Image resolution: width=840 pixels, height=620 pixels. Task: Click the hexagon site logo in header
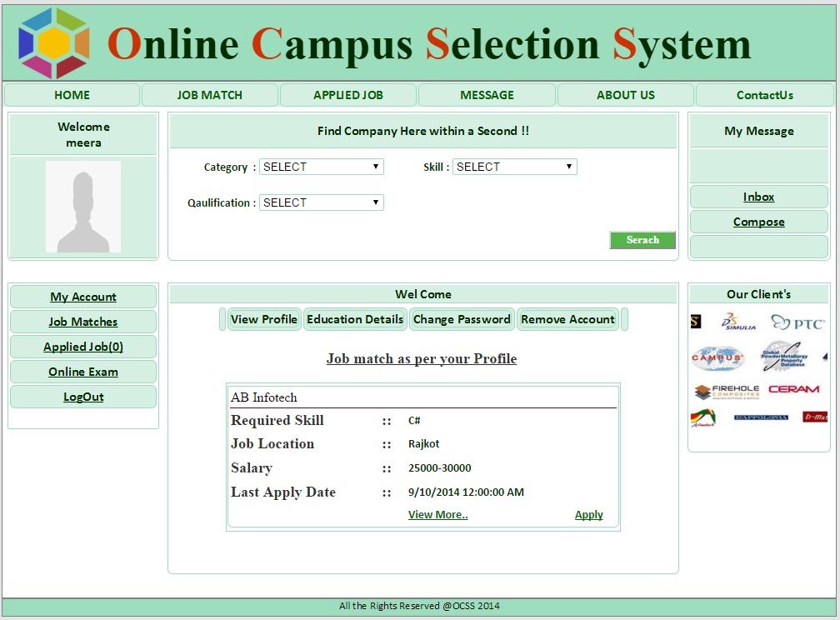click(54, 43)
